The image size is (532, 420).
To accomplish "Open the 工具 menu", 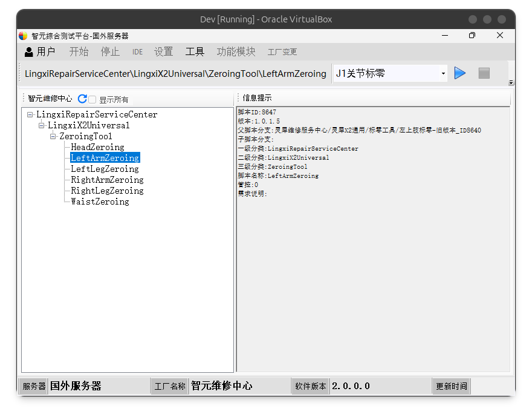I will tap(195, 51).
